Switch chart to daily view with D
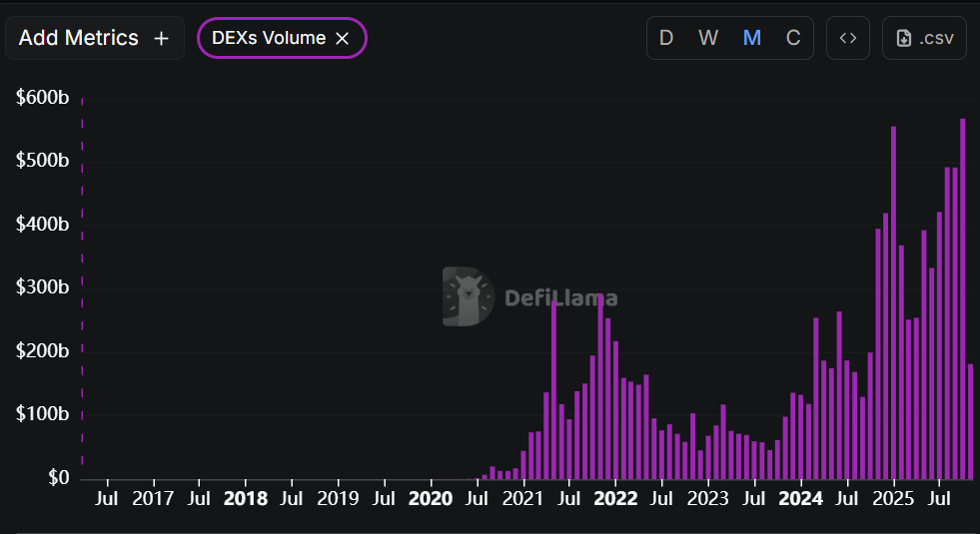Image resolution: width=980 pixels, height=534 pixels. click(x=666, y=38)
